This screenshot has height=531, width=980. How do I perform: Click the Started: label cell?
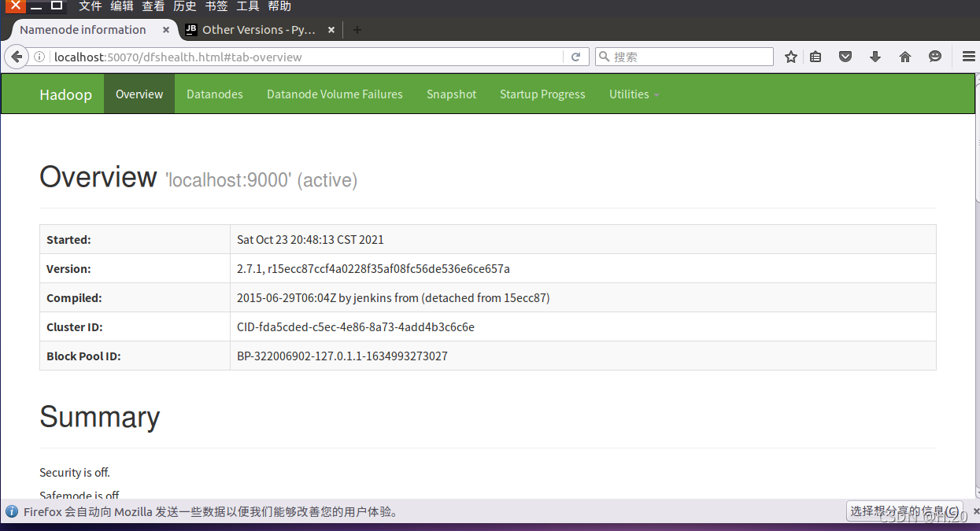[135, 239]
